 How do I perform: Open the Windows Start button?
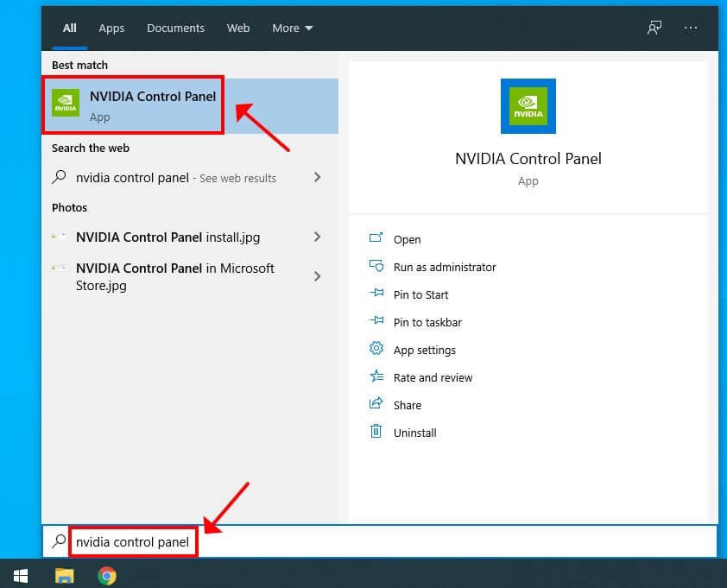(x=21, y=576)
